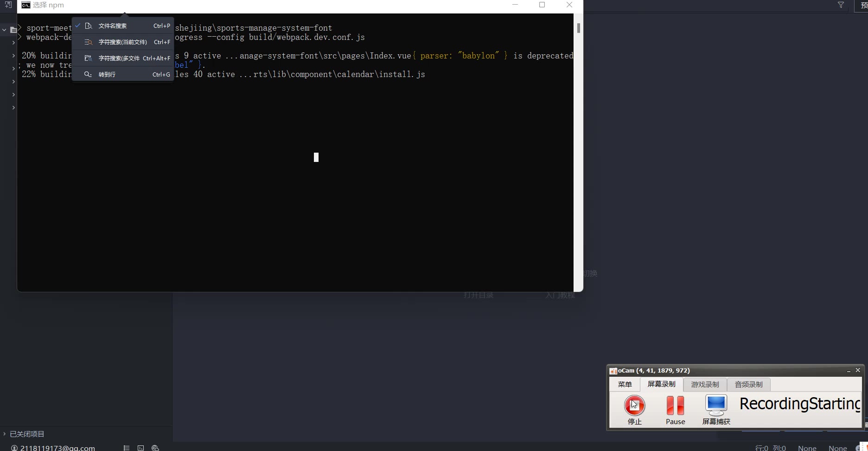This screenshot has width=868, height=451.
Task: Click the new-item icon left of the npm title
Action: 8,5
